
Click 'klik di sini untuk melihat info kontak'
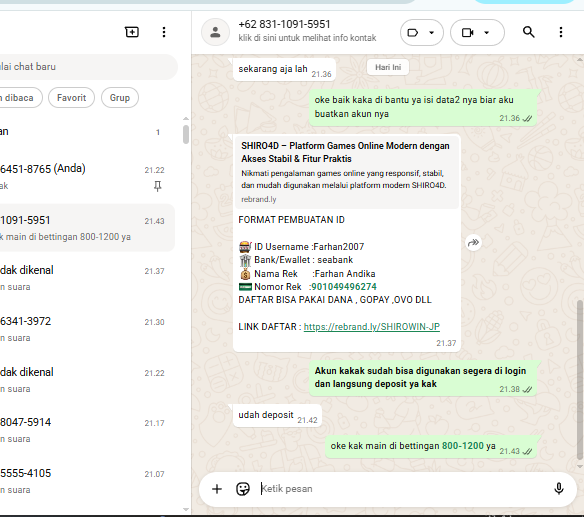pyautogui.click(x=307, y=38)
